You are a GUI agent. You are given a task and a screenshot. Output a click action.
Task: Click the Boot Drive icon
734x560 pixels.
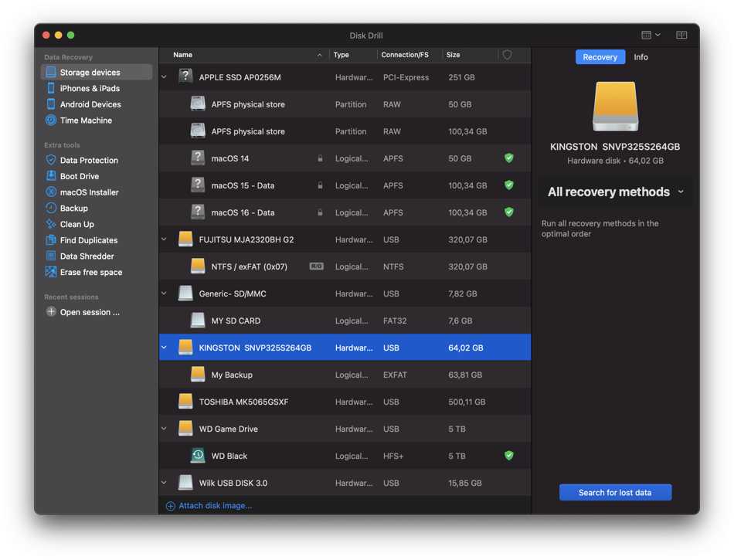pyautogui.click(x=51, y=176)
